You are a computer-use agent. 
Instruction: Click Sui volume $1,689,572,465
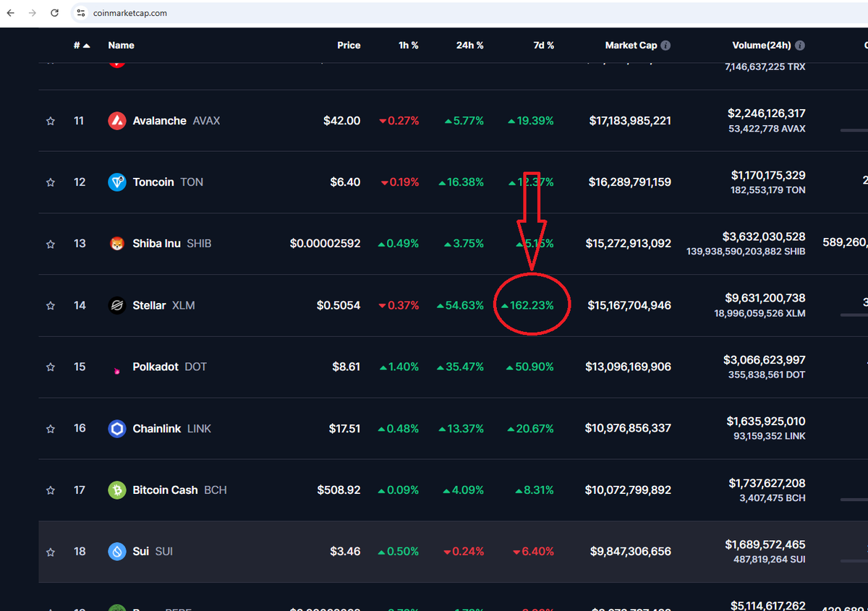pyautogui.click(x=765, y=544)
